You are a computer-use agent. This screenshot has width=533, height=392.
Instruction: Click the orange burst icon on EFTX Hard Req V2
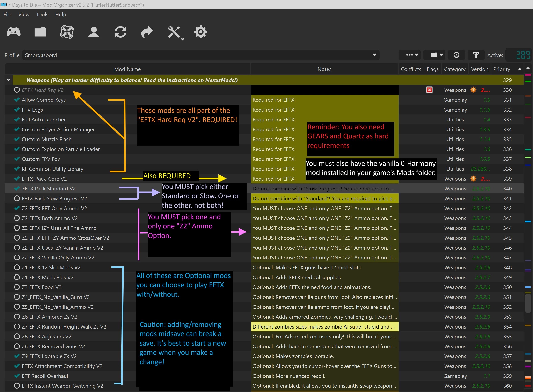click(473, 90)
